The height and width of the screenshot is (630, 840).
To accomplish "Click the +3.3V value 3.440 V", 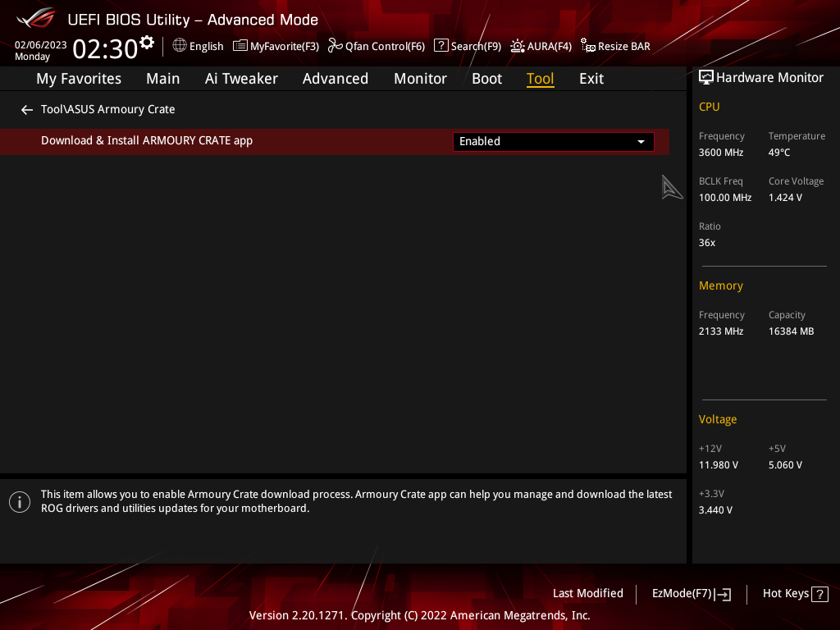I will (x=715, y=510).
